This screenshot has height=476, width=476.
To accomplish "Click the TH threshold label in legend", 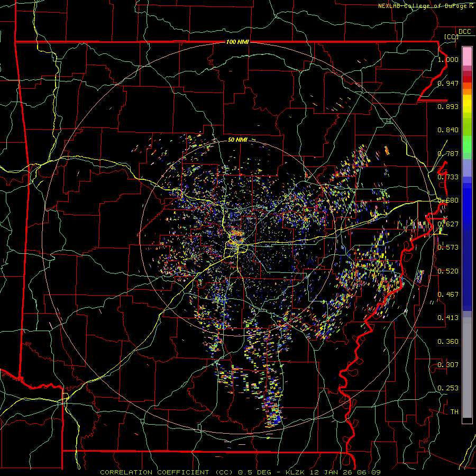I will 454,411.
